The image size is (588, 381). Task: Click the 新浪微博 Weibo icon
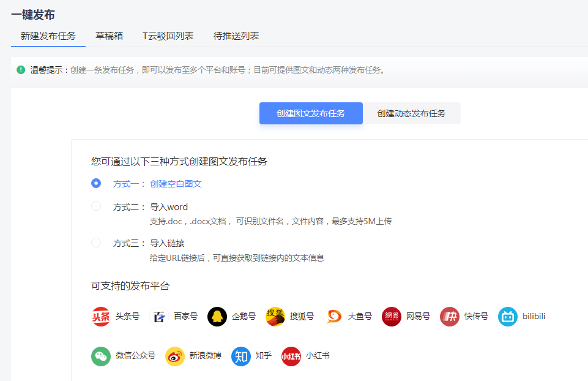[175, 356]
